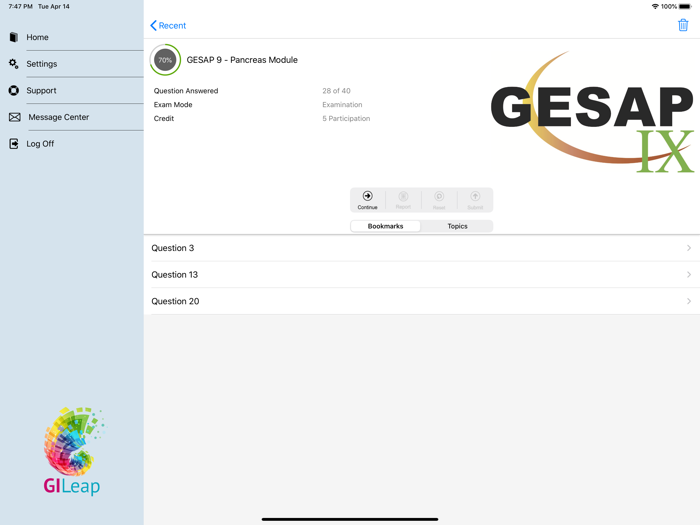The width and height of the screenshot is (700, 525).
Task: Click the '5 Participation' credit value
Action: [346, 119]
